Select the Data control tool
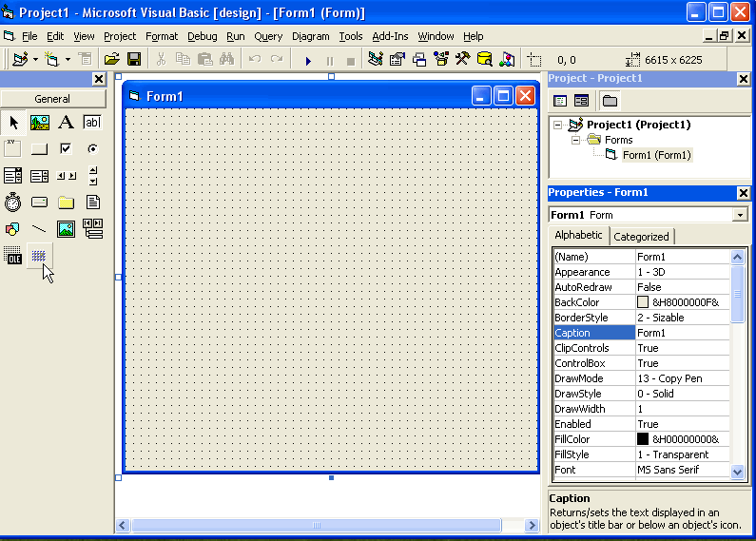This screenshot has height=541, width=756. [92, 229]
